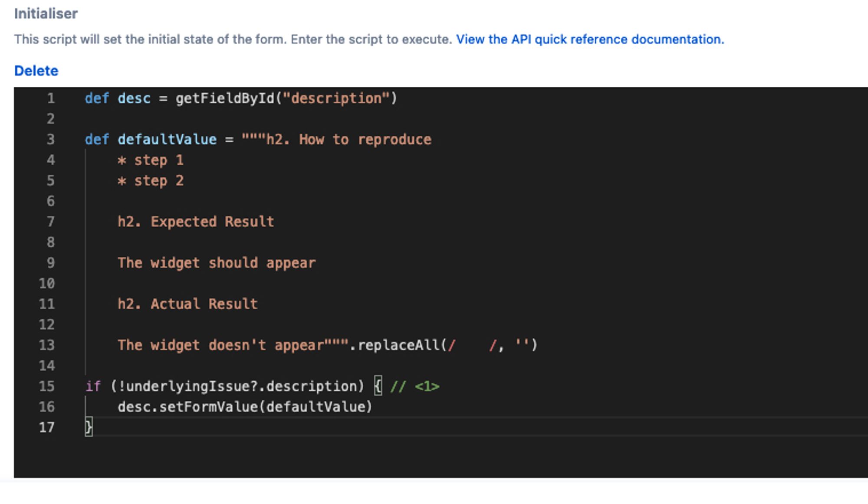This screenshot has width=868, height=504.
Task: Click the defaultValue variable declaration
Action: click(167, 140)
